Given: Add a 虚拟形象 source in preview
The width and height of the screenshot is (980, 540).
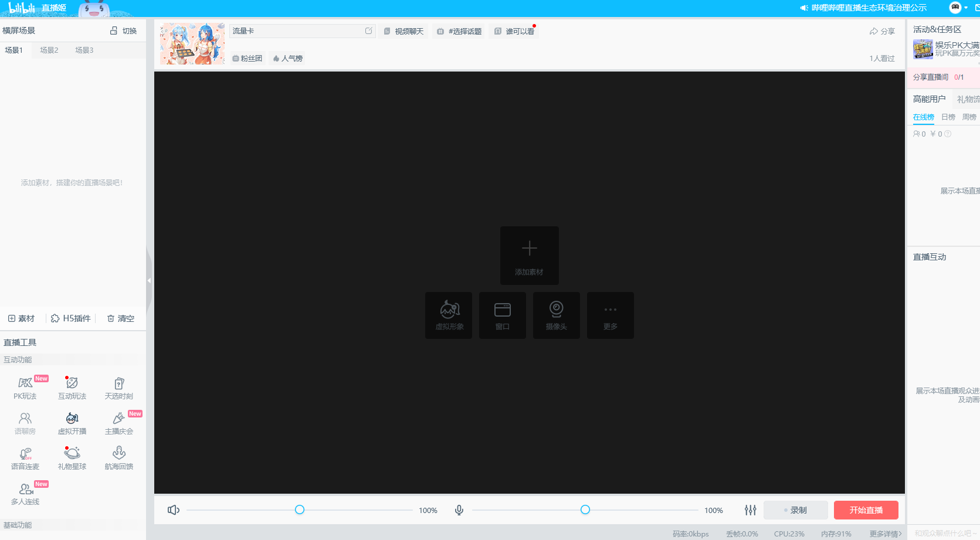Looking at the screenshot, I should pos(449,315).
